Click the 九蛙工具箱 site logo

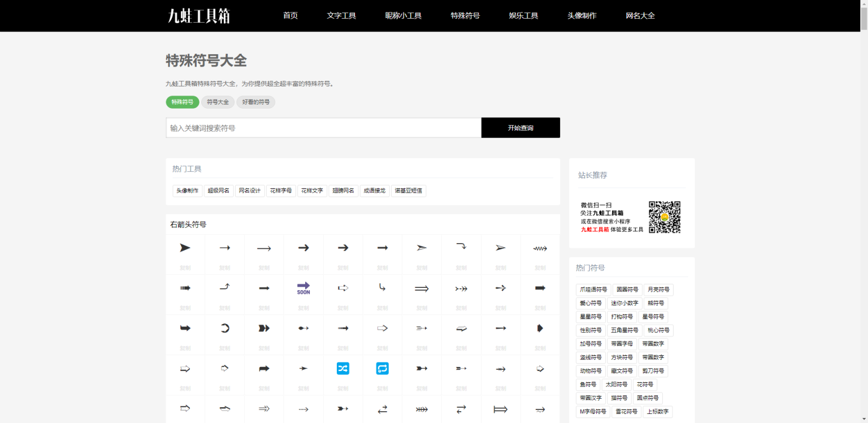[199, 15]
